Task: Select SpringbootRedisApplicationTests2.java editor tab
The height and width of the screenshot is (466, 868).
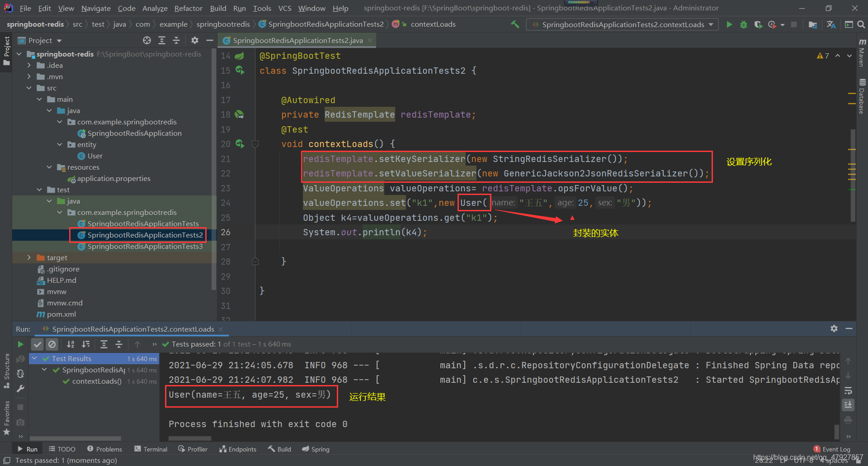Action: pyautogui.click(x=298, y=41)
